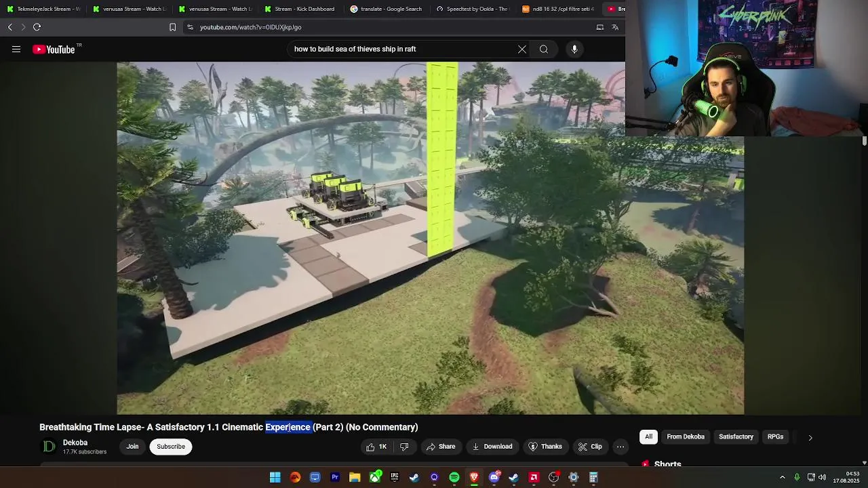The height and width of the screenshot is (488, 868).
Task: Click the tray microphone indicator
Action: click(797, 478)
